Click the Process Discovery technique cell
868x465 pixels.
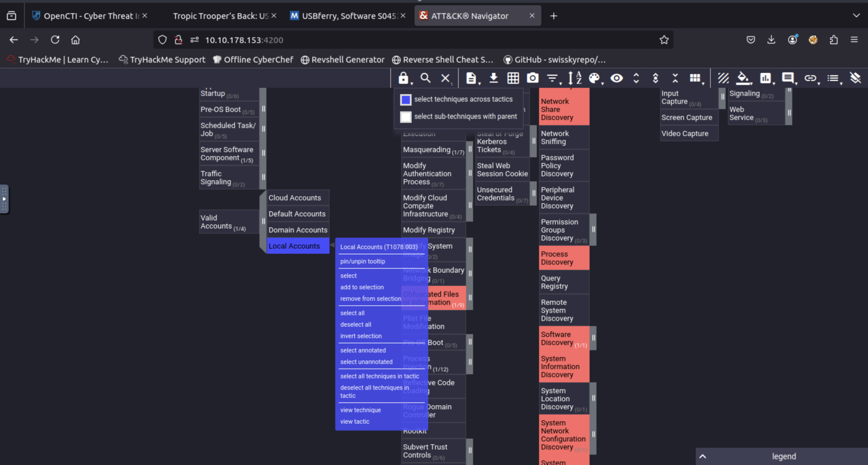tap(564, 258)
